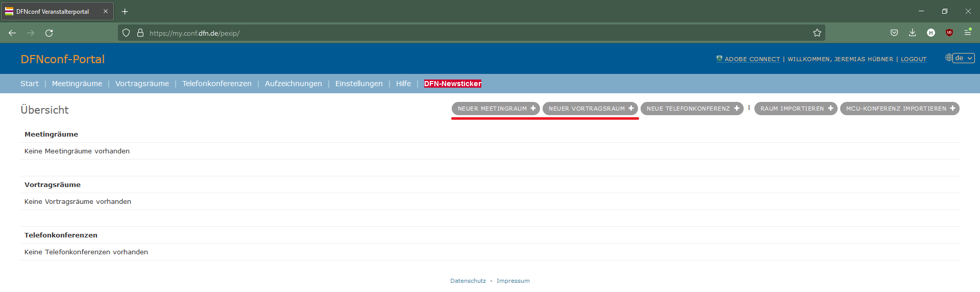Focus the browser URL address field
980x292 pixels.
pos(459,33)
